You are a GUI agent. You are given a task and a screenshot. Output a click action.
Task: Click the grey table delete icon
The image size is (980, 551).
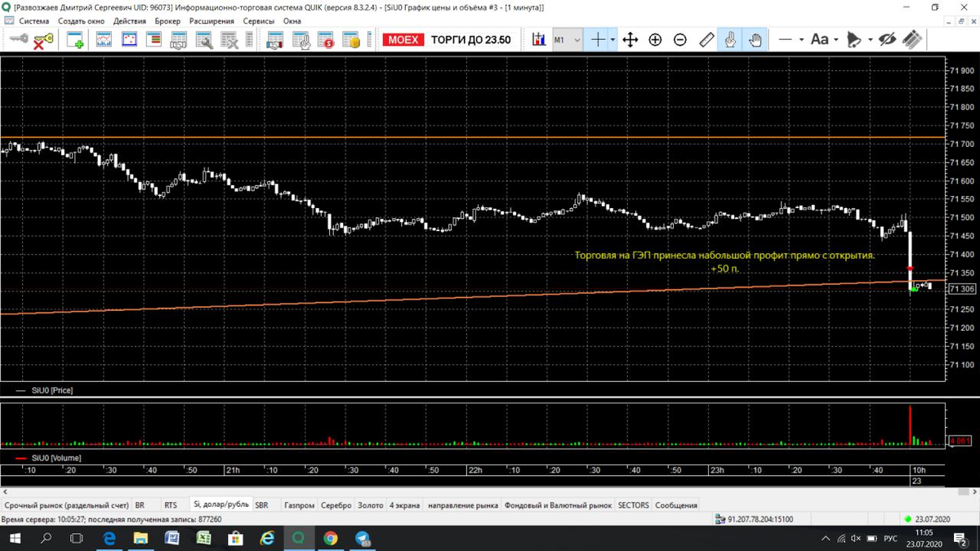tap(229, 39)
